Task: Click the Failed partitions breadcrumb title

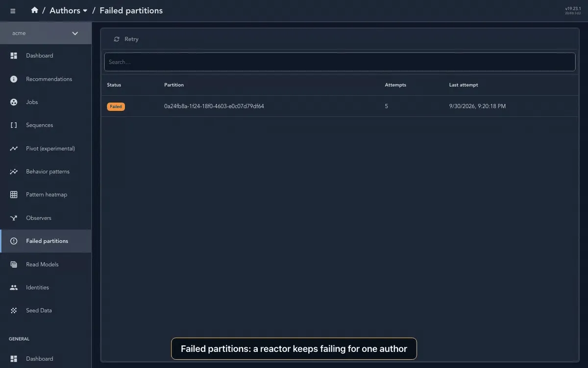Action: [131, 10]
